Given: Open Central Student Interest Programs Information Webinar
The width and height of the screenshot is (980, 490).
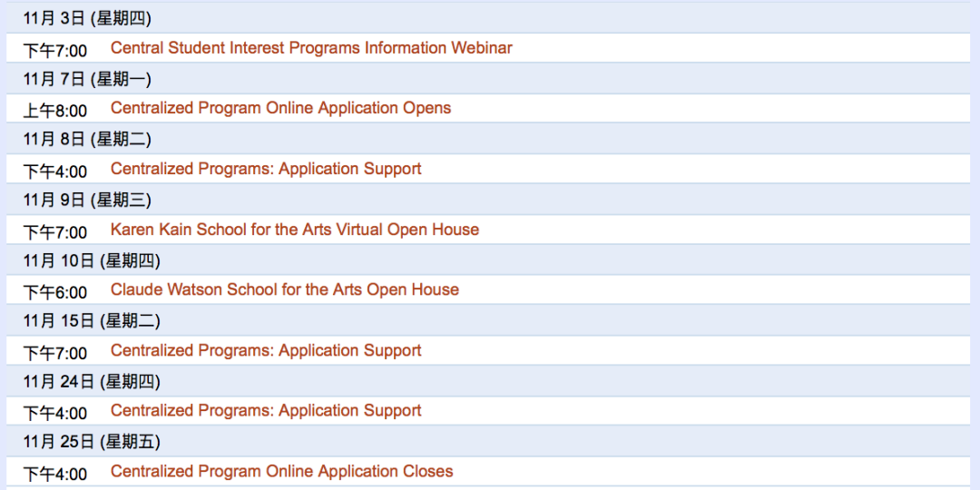Looking at the screenshot, I should [311, 48].
